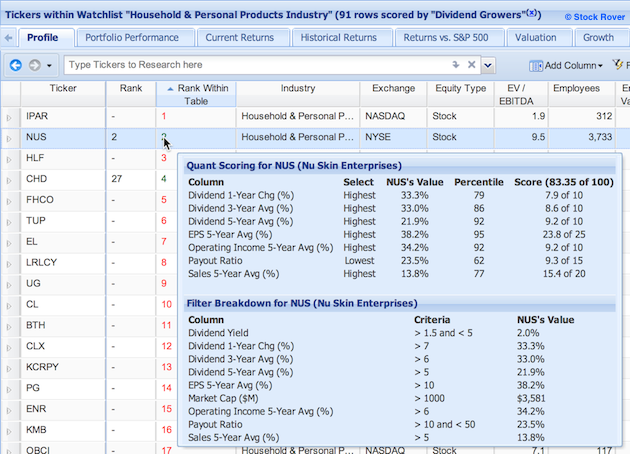Expand the CHD row triangle
Image resolution: width=630 pixels, height=454 pixels.
pyautogui.click(x=9, y=180)
